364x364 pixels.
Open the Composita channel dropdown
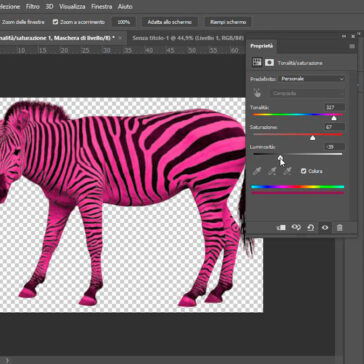308,93
